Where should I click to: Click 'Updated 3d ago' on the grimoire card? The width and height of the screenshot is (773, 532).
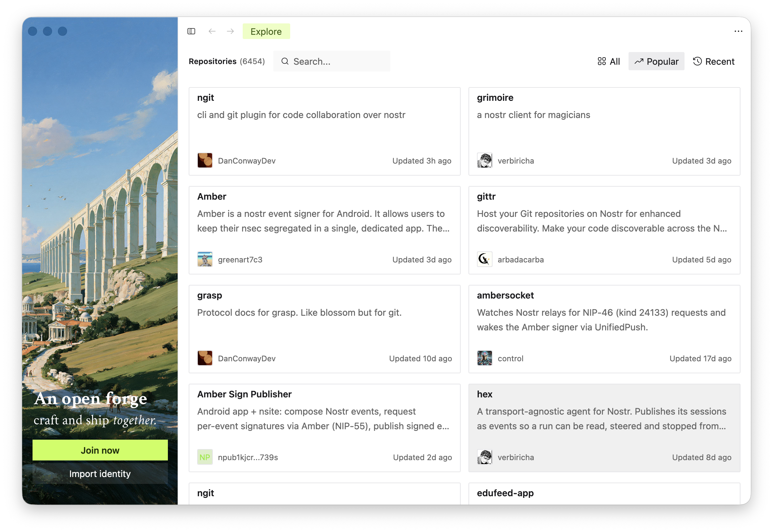pos(702,161)
